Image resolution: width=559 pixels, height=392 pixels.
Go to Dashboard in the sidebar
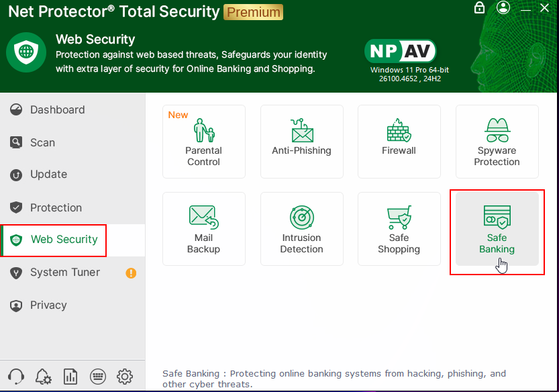(57, 110)
